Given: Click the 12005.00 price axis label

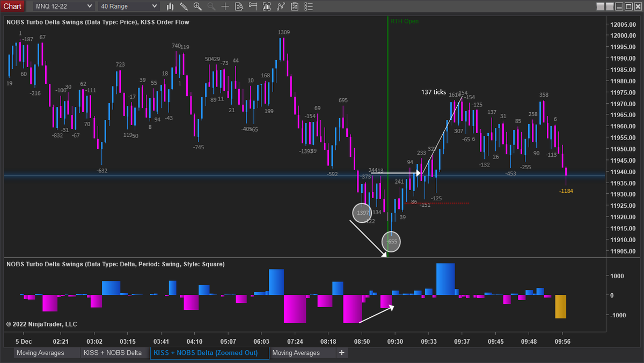Looking at the screenshot, I should (x=624, y=25).
